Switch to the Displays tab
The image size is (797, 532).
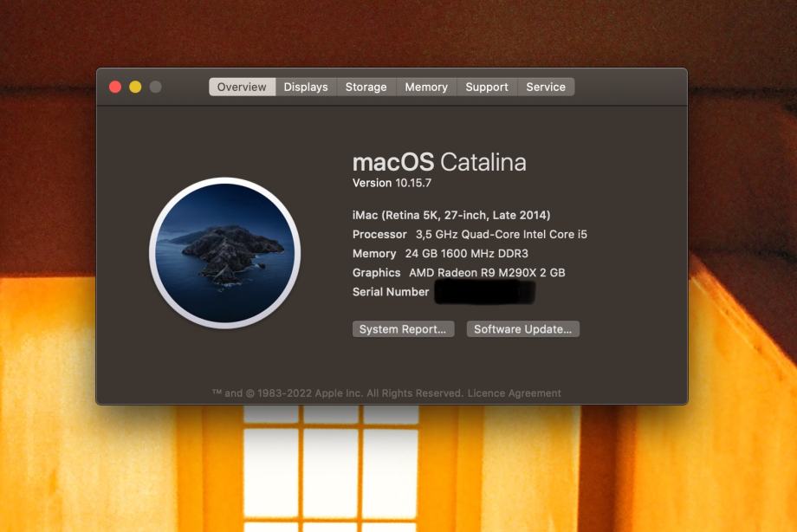pyautogui.click(x=306, y=87)
